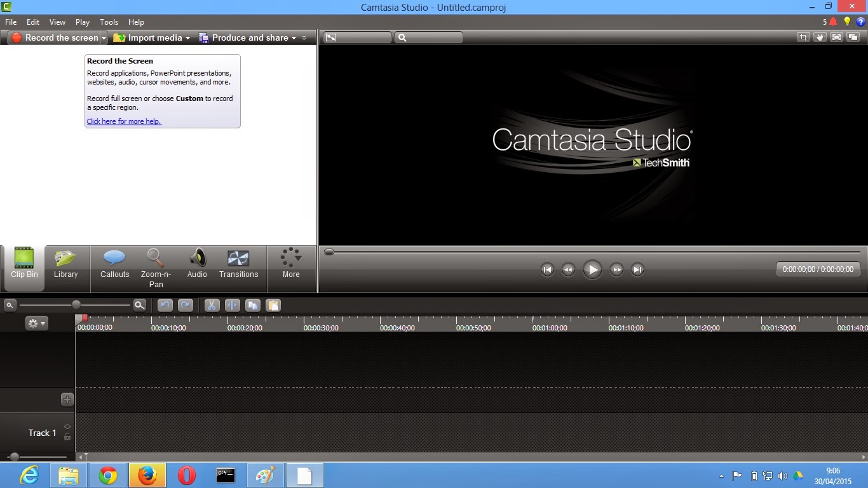Launch Internet Explorer from taskbar
This screenshot has height=488, width=868.
tap(29, 475)
